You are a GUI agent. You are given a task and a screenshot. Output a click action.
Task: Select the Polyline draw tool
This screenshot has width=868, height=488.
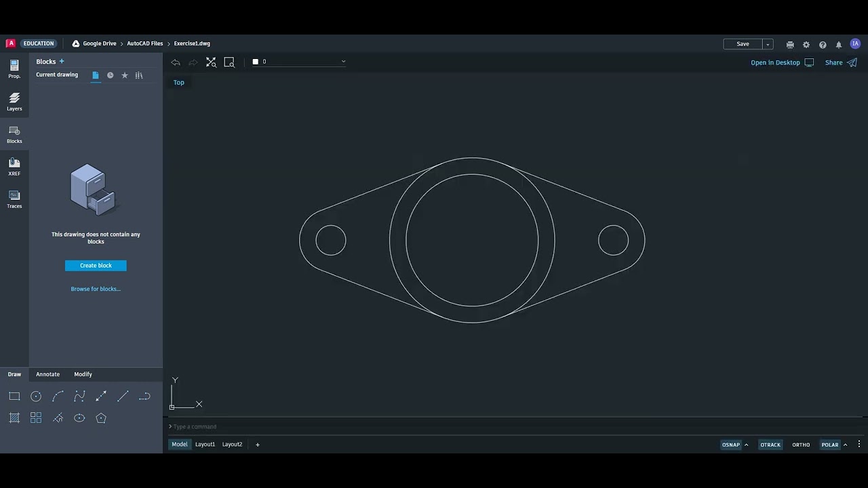tap(144, 396)
